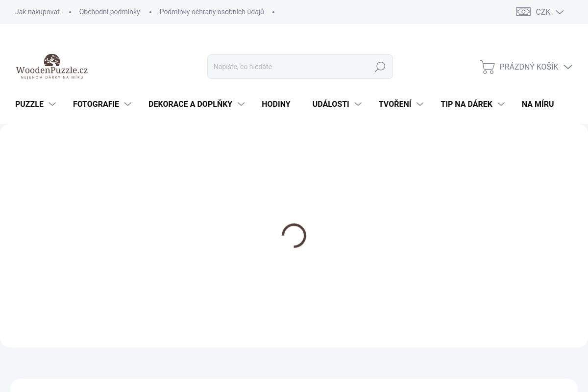Open the Obchodní podmínky link
Screen dimensions: 588x392
click(109, 12)
